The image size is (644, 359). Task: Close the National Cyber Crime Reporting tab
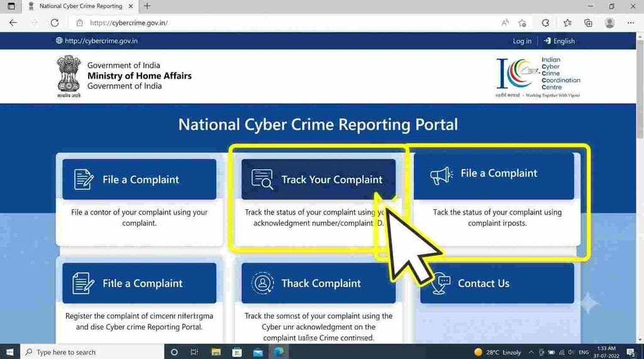click(x=131, y=6)
